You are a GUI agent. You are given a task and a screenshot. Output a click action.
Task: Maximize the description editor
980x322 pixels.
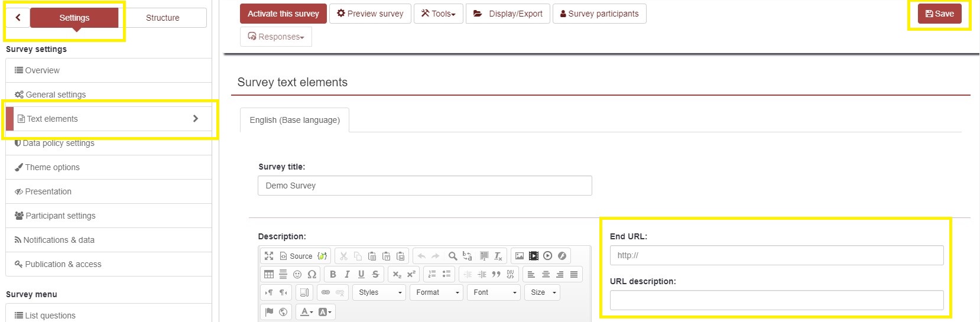click(x=269, y=256)
